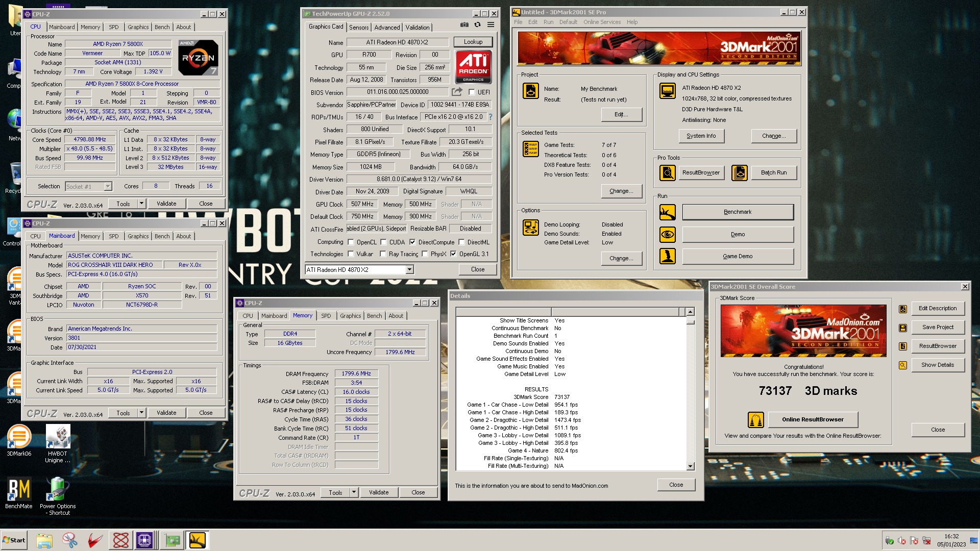Click the Snipping Tool taskbar icon

click(x=70, y=540)
